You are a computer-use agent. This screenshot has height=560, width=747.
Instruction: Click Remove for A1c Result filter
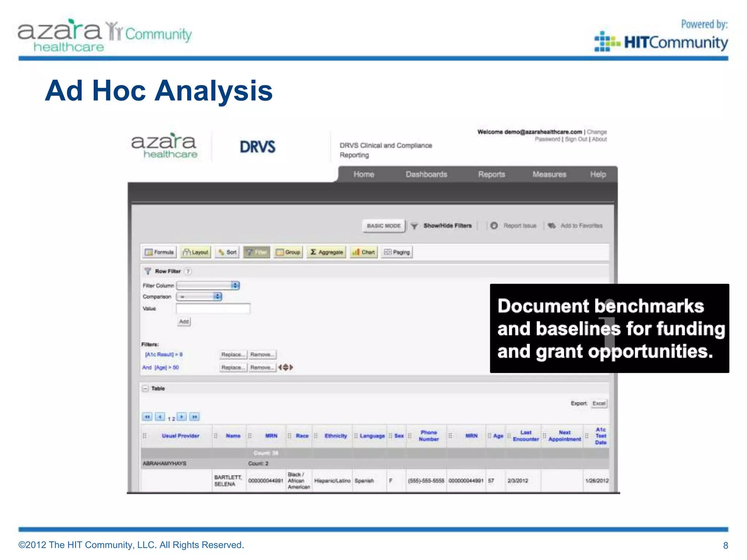pyautogui.click(x=262, y=354)
